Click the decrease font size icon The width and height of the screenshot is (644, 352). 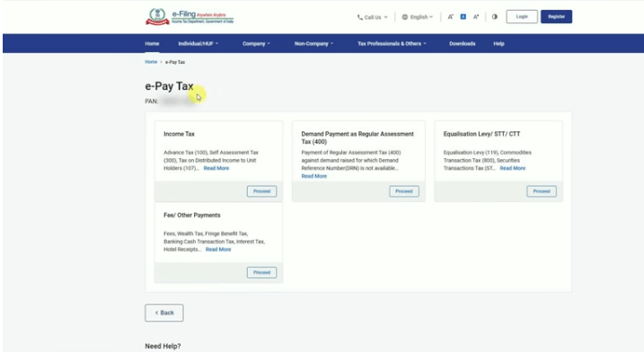point(451,17)
